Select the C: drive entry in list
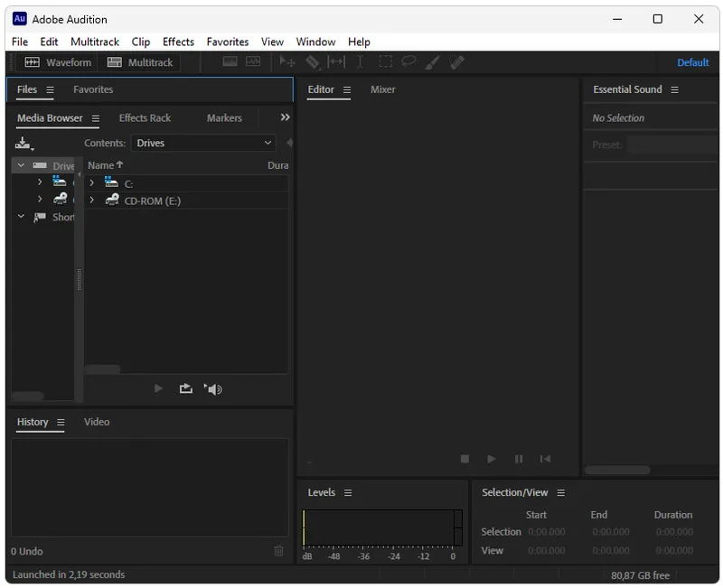The image size is (723, 588). [x=128, y=184]
